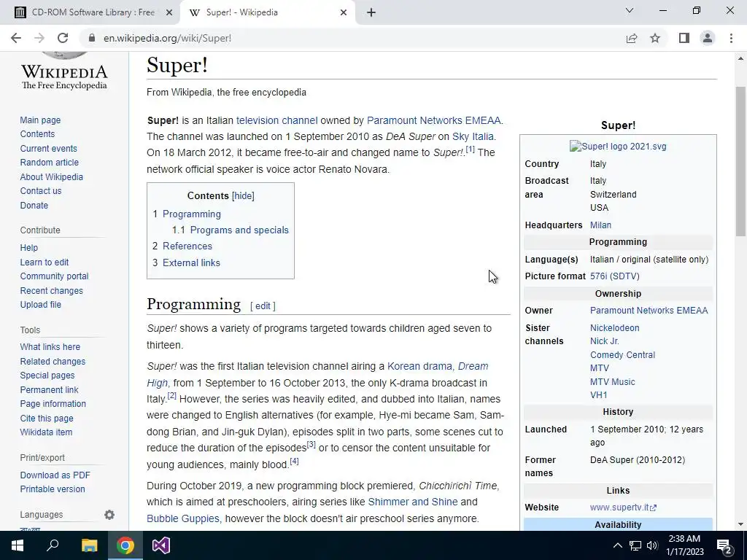
Task: Open the Wikidata item link
Action: (46, 432)
